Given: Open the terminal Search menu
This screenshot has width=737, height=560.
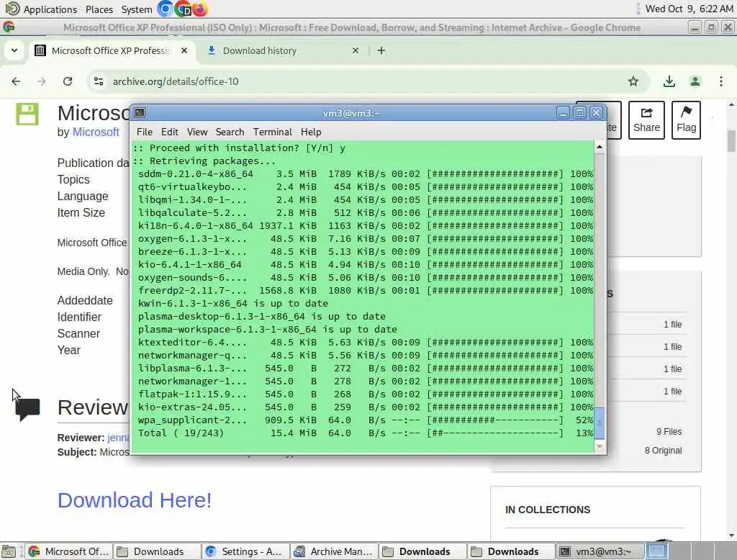Looking at the screenshot, I should coord(230,132).
